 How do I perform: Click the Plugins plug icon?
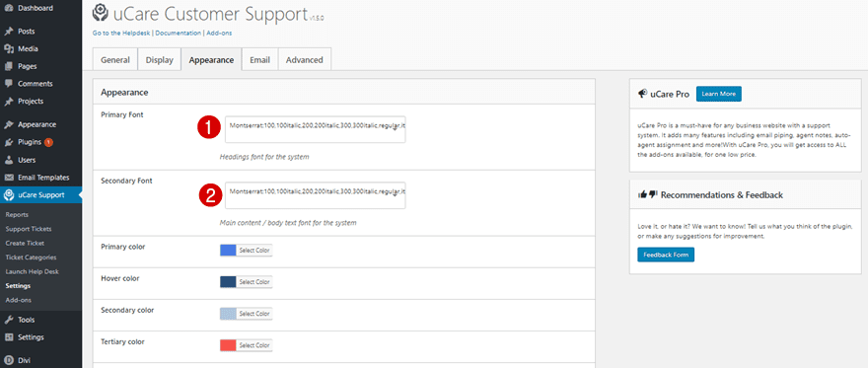(8, 142)
